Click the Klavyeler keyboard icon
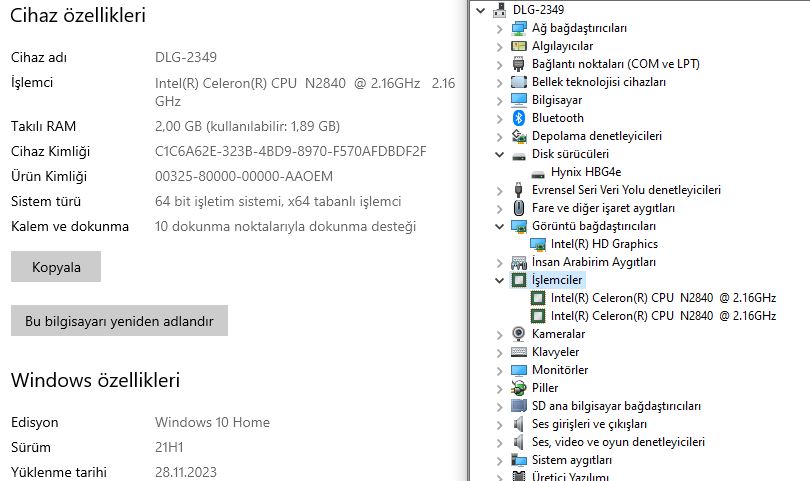810x481 pixels. (x=519, y=352)
